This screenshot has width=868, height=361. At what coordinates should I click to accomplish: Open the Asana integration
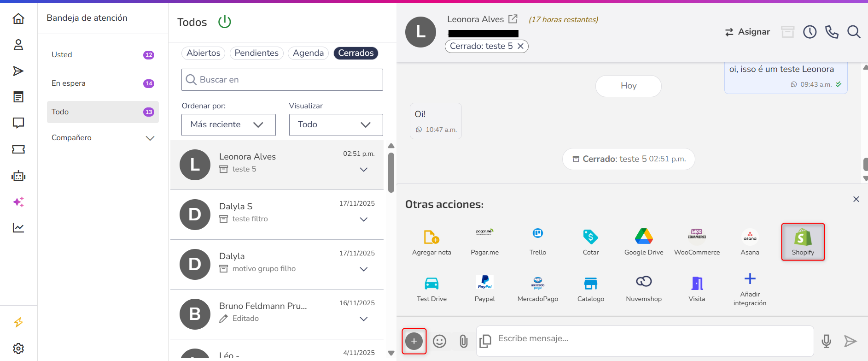pos(750,243)
